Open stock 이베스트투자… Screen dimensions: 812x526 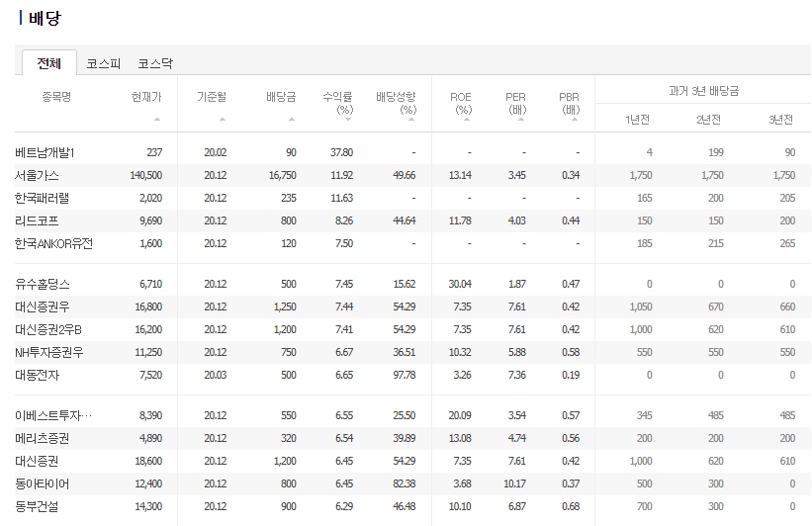click(x=53, y=415)
